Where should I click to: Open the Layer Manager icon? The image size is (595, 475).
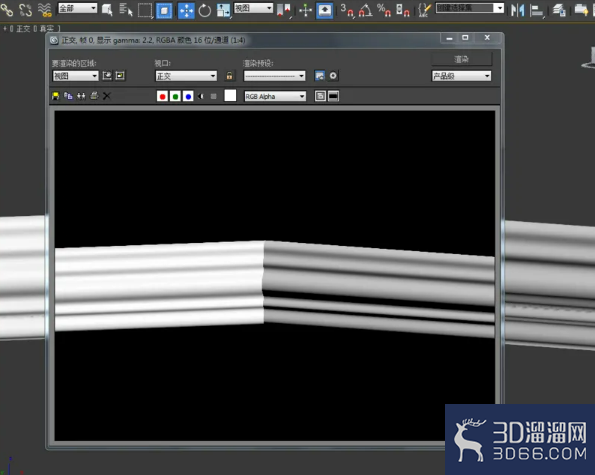coord(559,10)
